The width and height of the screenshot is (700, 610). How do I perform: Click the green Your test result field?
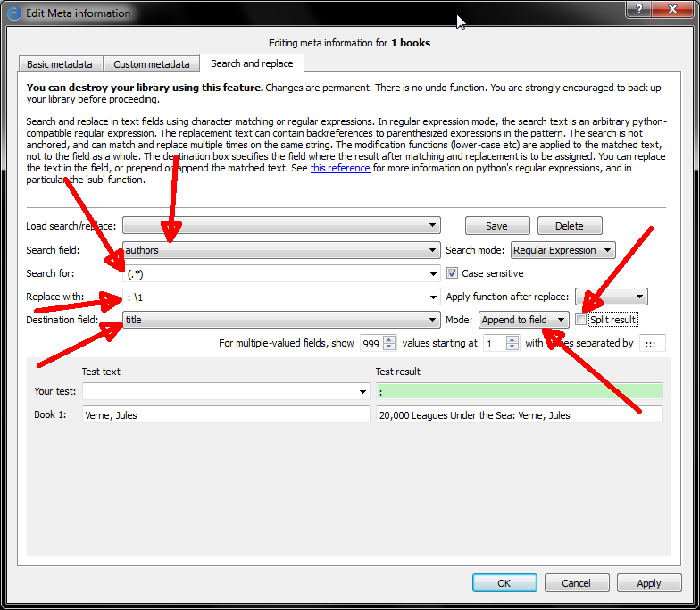pyautogui.click(x=520, y=391)
